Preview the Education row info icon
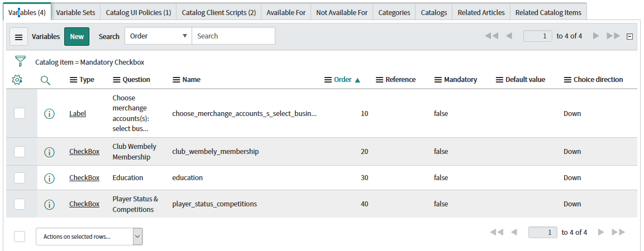Image resolution: width=644 pixels, height=251 pixels. coord(49,178)
